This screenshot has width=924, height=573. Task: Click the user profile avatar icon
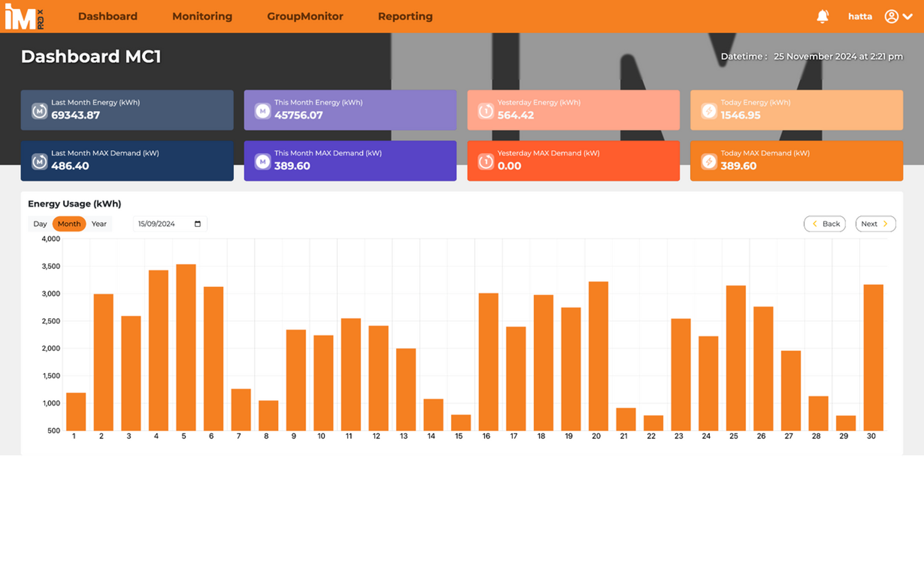point(891,16)
